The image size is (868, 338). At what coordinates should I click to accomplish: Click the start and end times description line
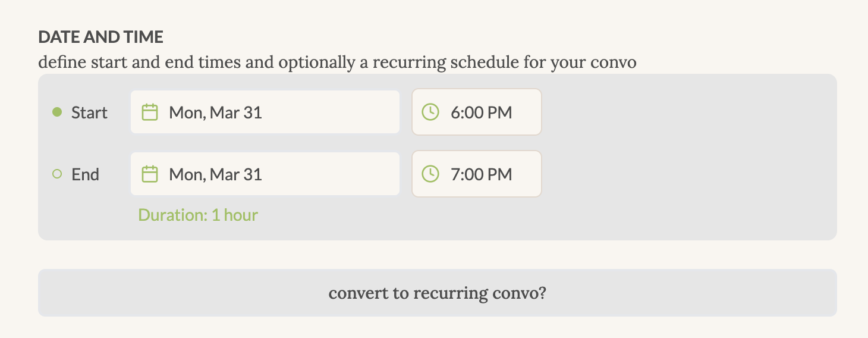click(337, 62)
